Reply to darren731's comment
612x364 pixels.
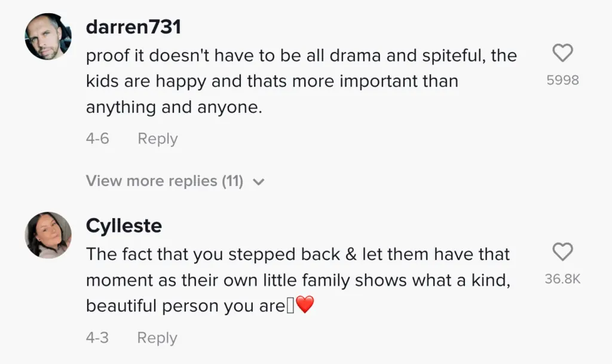click(x=157, y=139)
